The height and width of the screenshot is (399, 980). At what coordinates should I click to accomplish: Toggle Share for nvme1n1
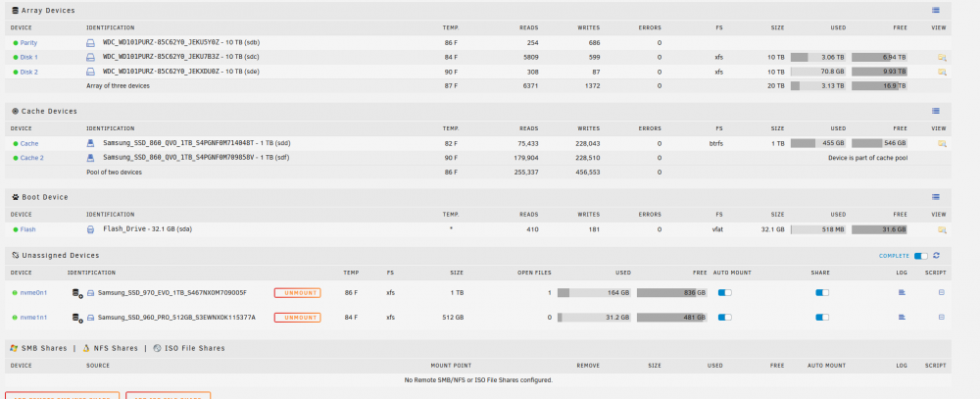(822, 317)
